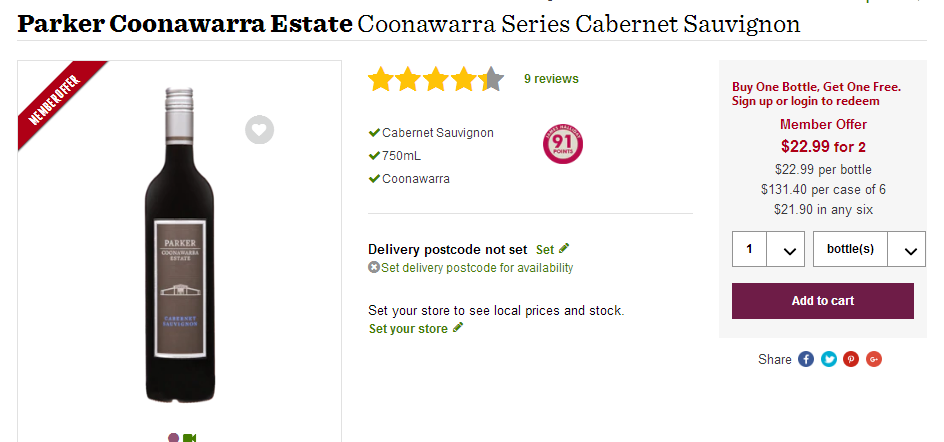Click Set your store link
Image resolution: width=944 pixels, height=442 pixels.
pos(408,329)
